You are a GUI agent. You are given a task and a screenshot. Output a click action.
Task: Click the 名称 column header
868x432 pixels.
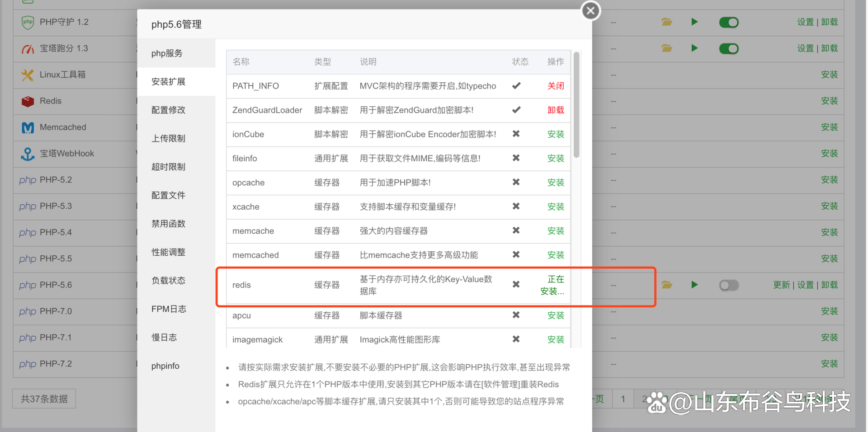241,62
